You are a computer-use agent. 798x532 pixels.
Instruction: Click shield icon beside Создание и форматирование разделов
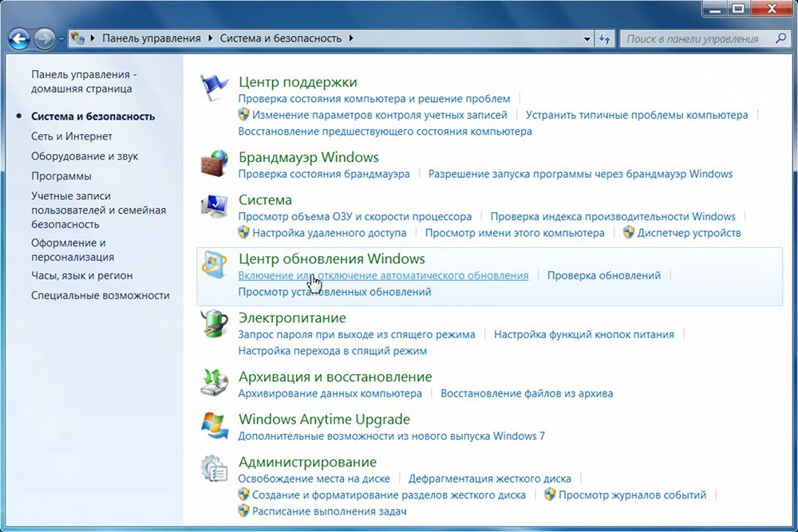coord(243,495)
